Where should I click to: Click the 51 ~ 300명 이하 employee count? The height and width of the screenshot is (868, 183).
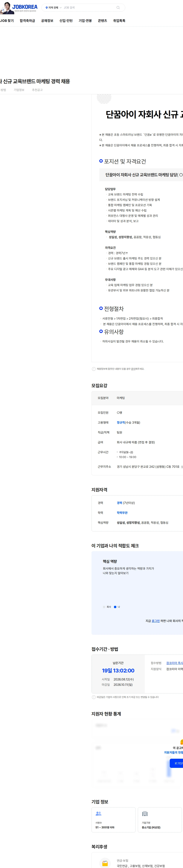pos(105,827)
